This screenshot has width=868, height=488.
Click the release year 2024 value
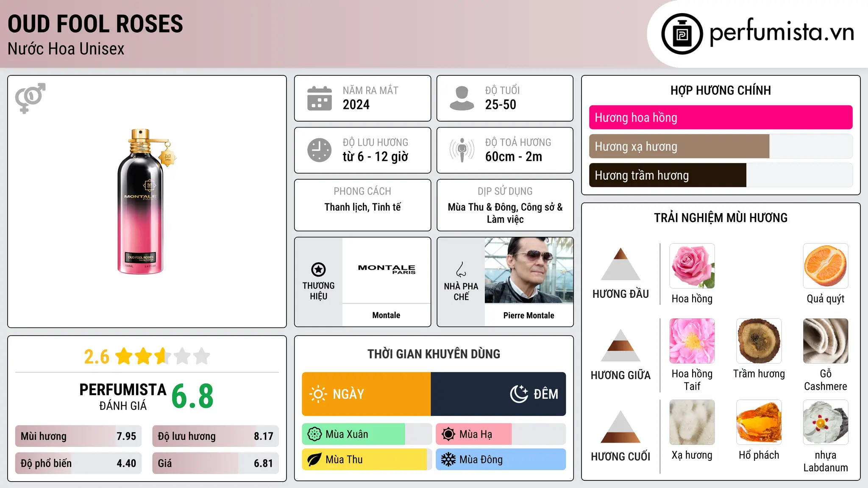click(356, 105)
